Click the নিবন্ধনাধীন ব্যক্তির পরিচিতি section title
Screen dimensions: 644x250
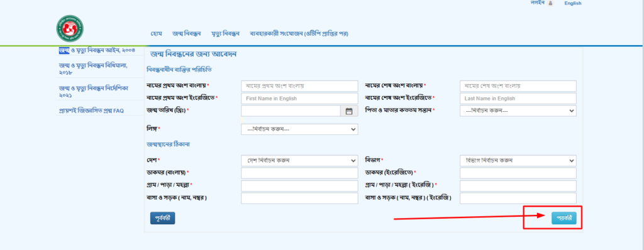[x=179, y=70]
